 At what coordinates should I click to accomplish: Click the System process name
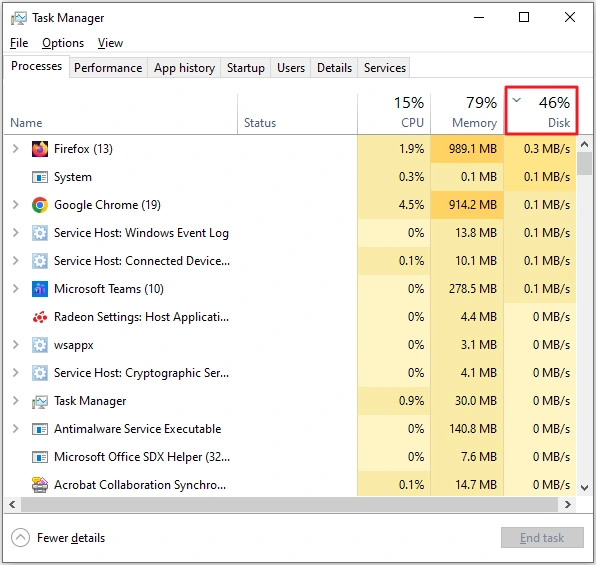click(x=73, y=177)
